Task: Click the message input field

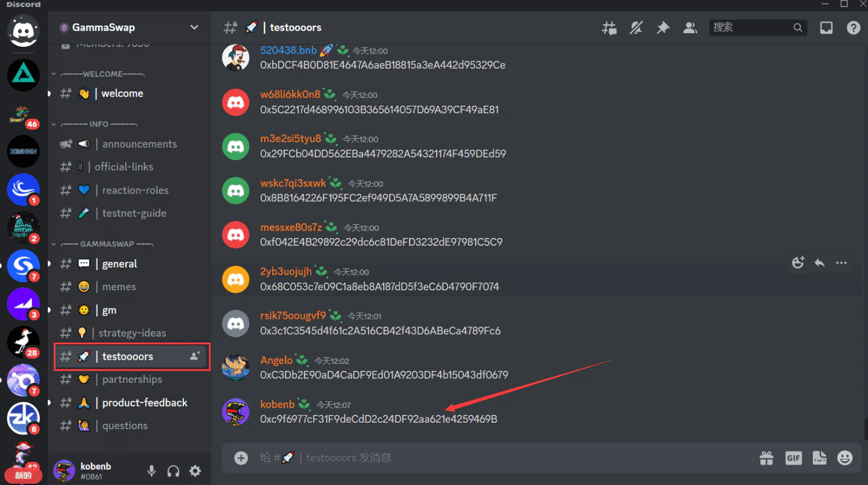Action: [x=475, y=458]
